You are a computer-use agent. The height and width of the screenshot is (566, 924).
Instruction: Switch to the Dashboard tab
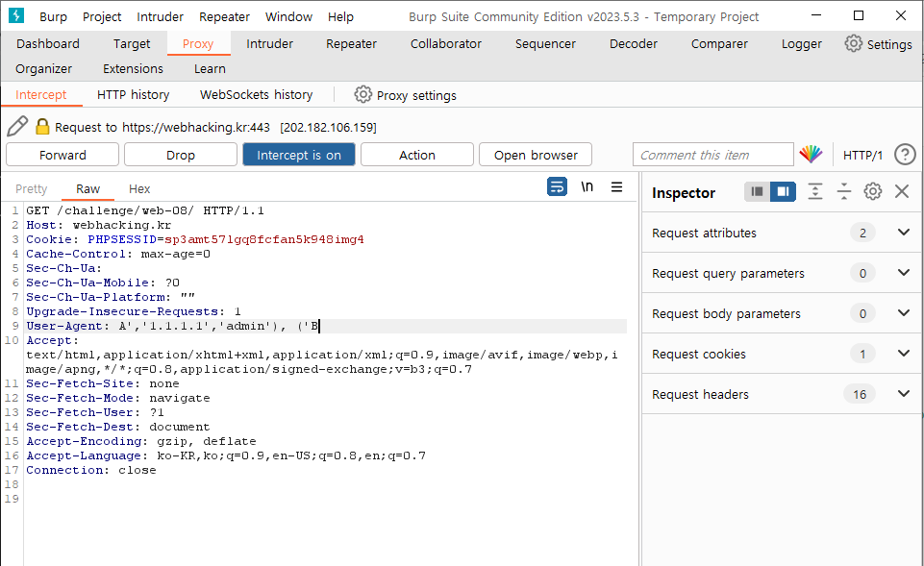pyautogui.click(x=48, y=43)
